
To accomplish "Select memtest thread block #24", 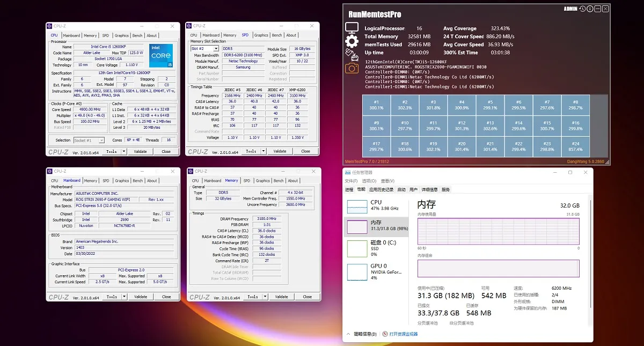I will pyautogui.click(x=575, y=147).
